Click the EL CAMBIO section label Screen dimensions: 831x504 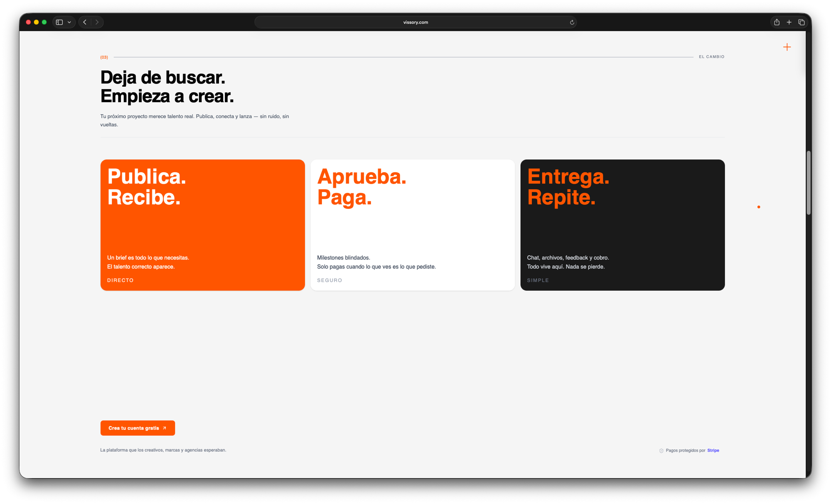click(x=711, y=57)
